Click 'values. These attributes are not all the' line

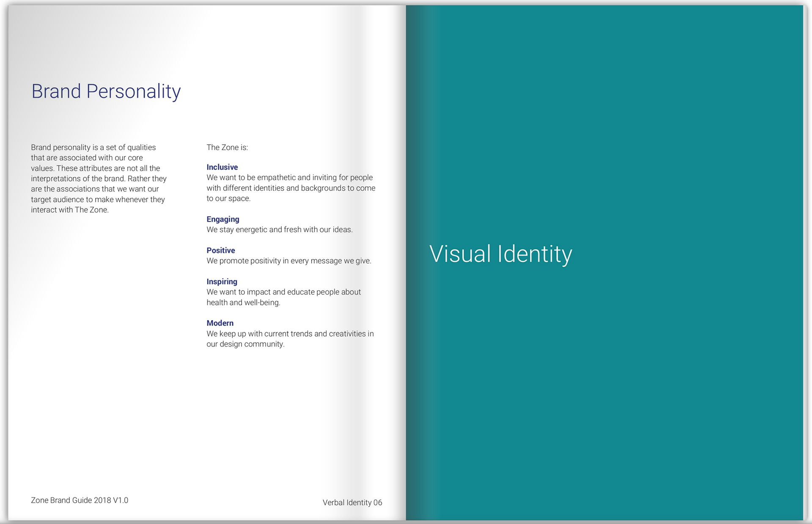(x=96, y=168)
